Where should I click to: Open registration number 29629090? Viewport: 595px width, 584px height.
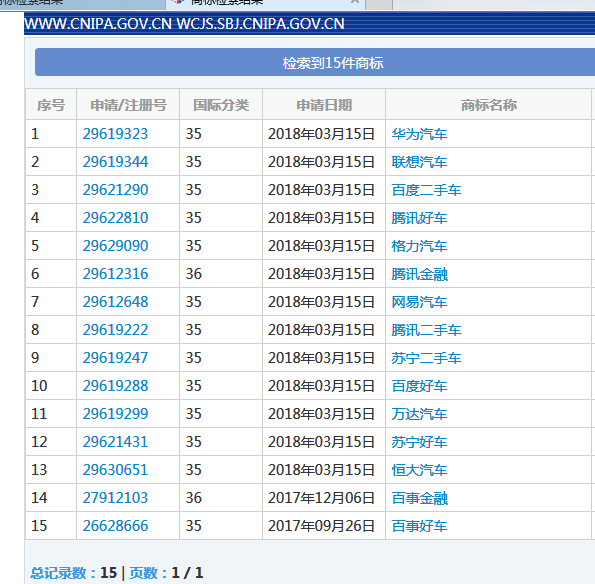115,246
